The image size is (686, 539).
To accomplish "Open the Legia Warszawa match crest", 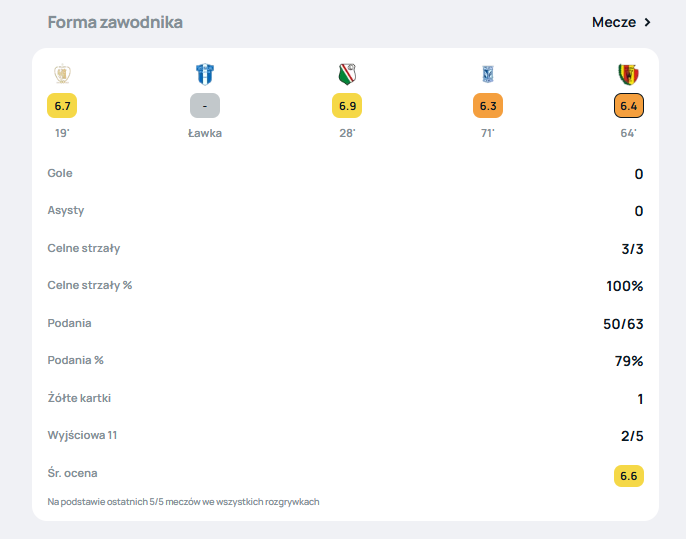I will (x=347, y=74).
